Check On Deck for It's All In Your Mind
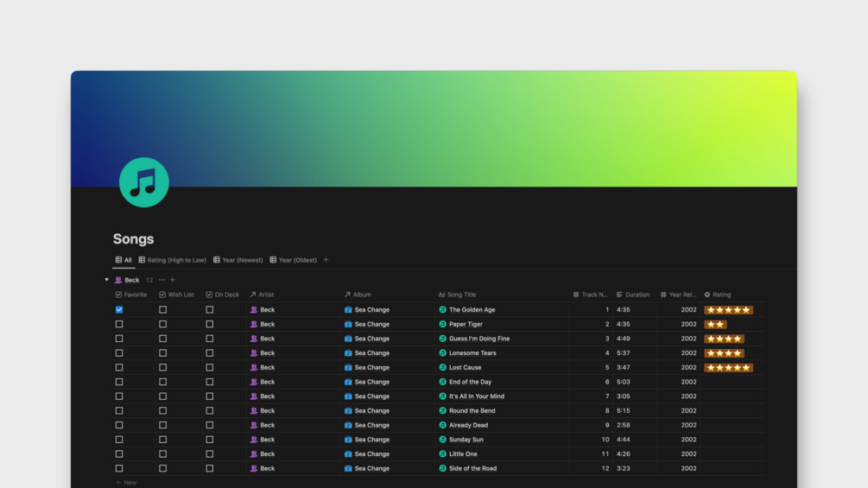Viewport: 868px width, 488px height. [x=209, y=396]
